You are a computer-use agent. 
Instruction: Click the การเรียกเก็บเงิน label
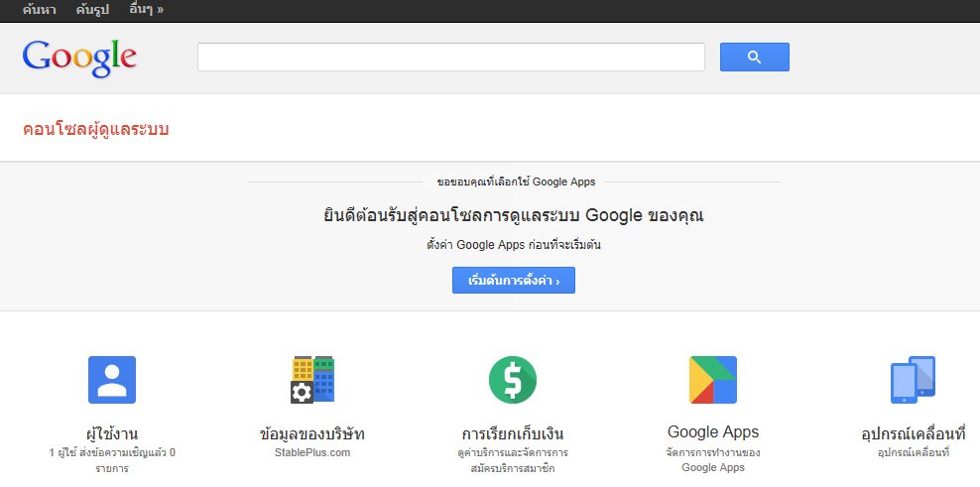click(x=513, y=433)
